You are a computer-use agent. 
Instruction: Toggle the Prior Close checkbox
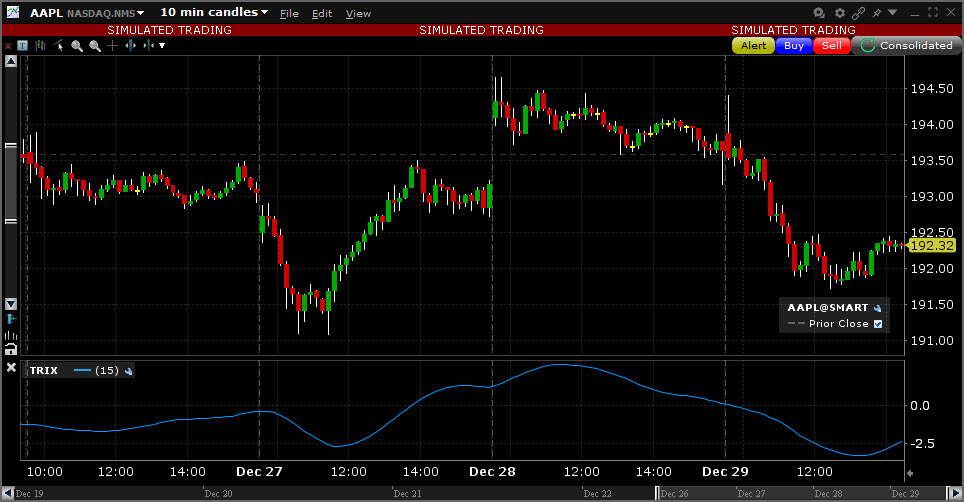coord(878,324)
